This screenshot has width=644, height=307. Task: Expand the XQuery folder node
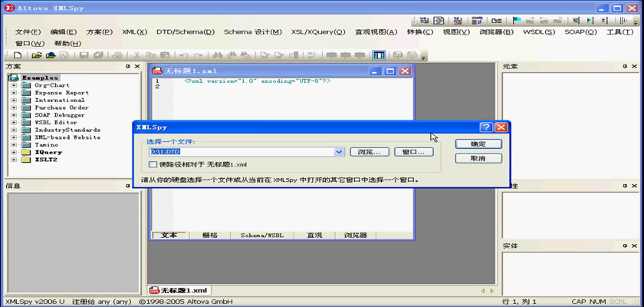click(x=14, y=152)
